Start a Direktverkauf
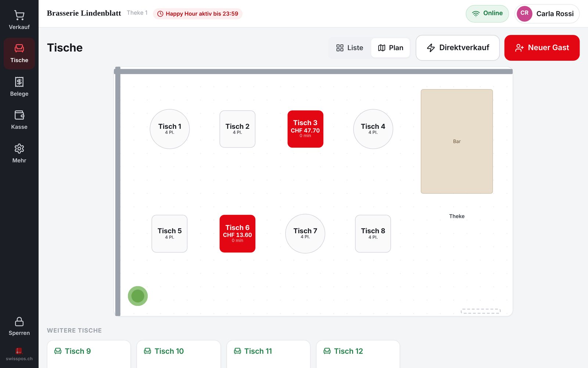This screenshot has height=368, width=588. click(458, 48)
